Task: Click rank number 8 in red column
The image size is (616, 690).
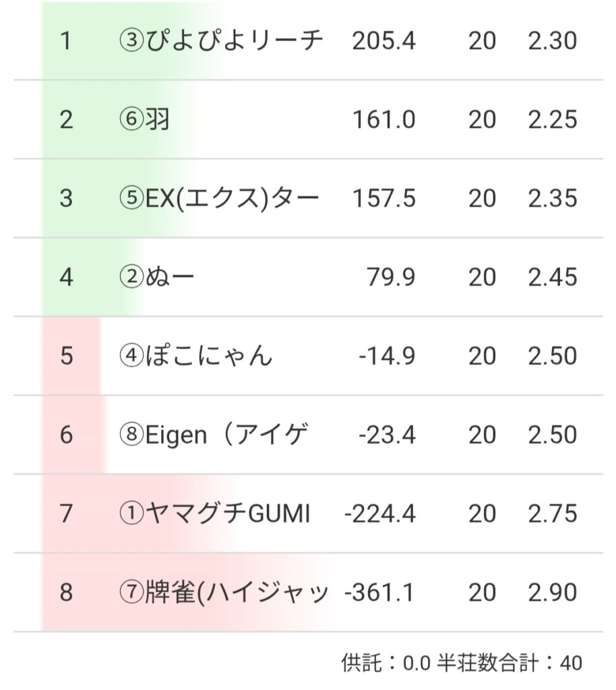Action: pyautogui.click(x=65, y=593)
